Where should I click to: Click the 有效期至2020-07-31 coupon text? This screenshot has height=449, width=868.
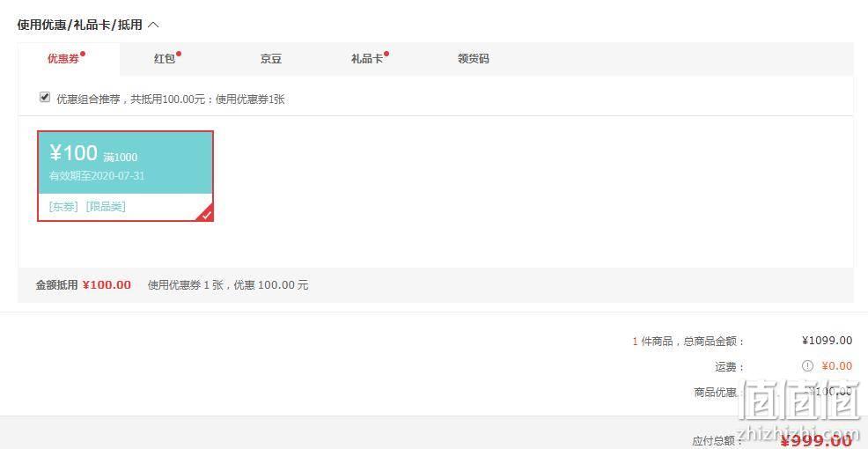click(x=97, y=176)
